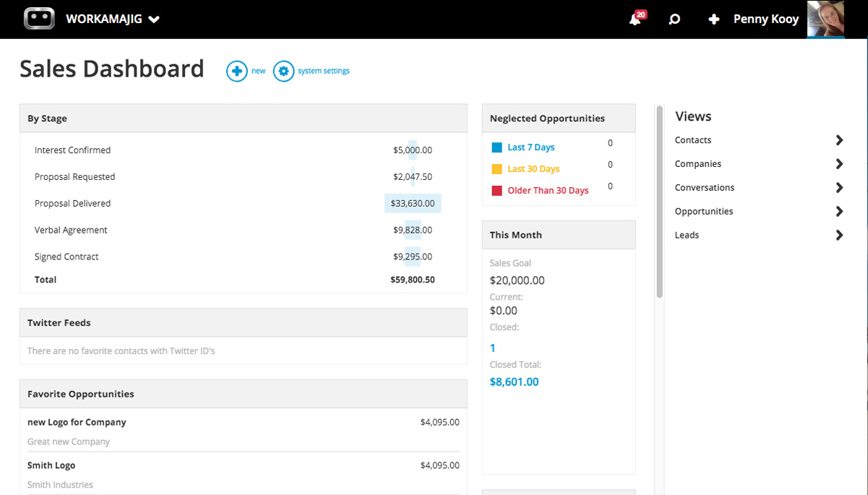Image resolution: width=868 pixels, height=495 pixels.
Task: Select the Leads view chevron
Action: tap(839, 235)
